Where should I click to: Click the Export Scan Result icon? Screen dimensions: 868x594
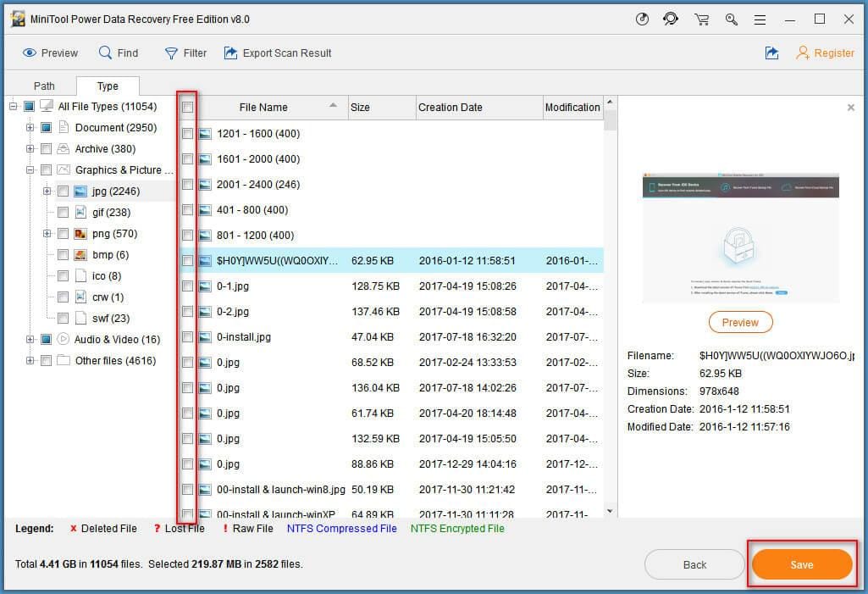tap(230, 53)
